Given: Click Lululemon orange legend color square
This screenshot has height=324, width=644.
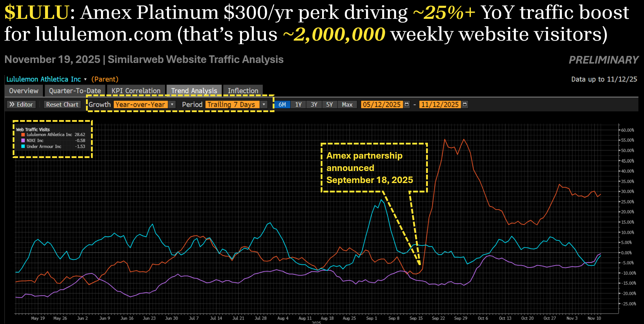Looking at the screenshot, I should pyautogui.click(x=23, y=135).
